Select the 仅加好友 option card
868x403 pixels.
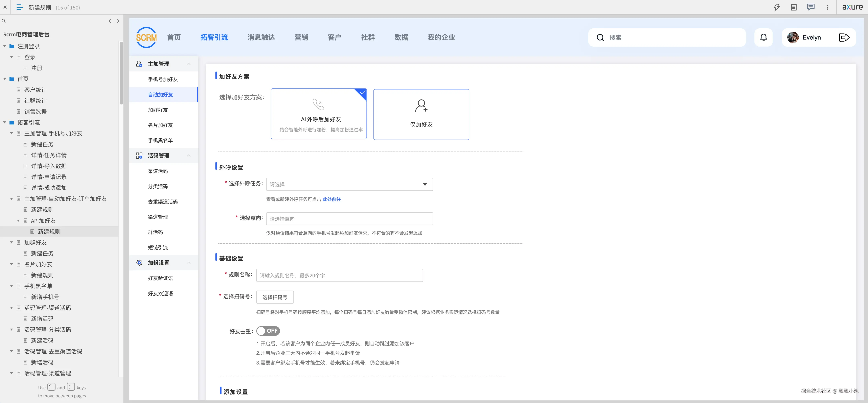click(421, 114)
